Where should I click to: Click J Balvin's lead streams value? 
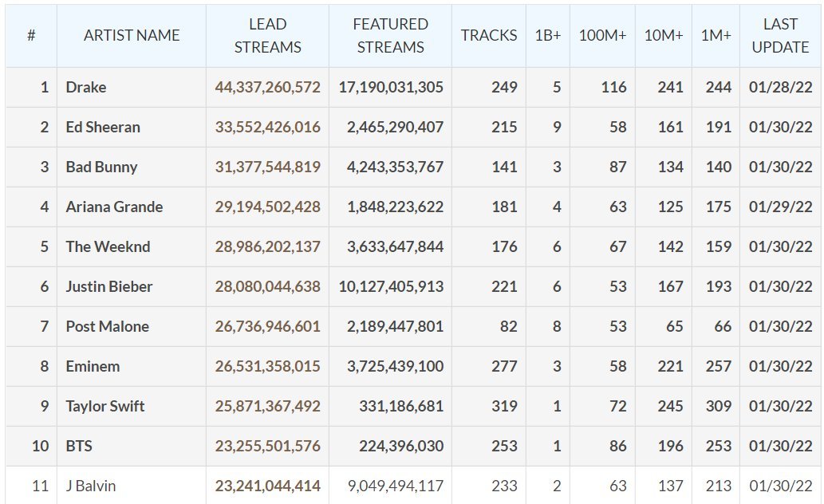click(x=267, y=486)
